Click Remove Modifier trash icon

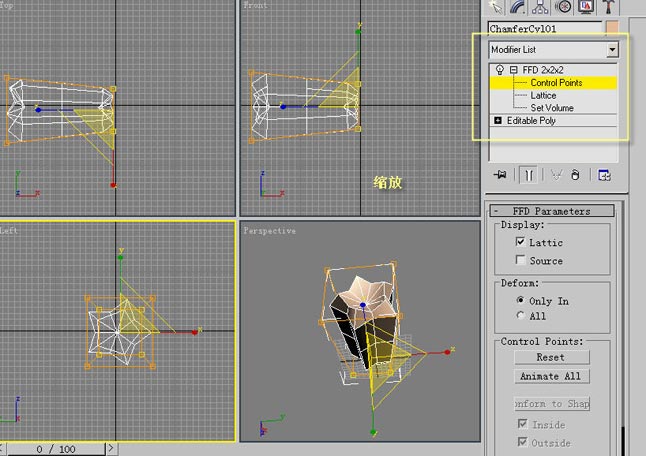coord(576,175)
